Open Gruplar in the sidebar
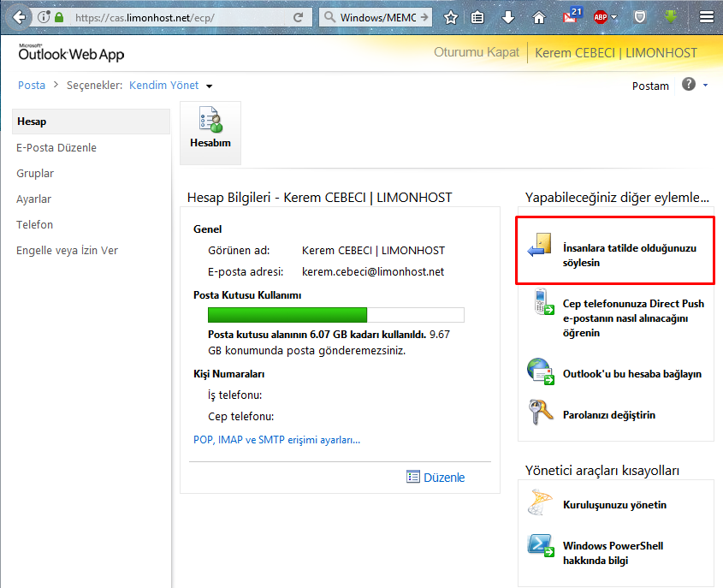The image size is (723, 588). click(x=35, y=174)
